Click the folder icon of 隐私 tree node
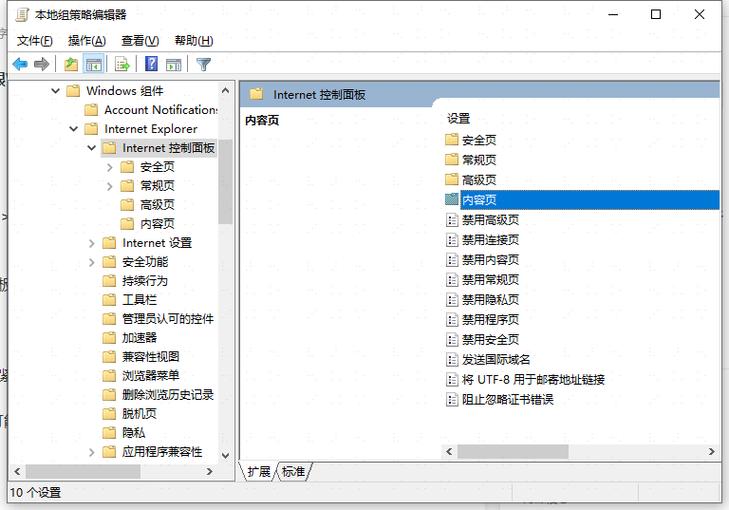This screenshot has width=729, height=510. click(x=109, y=432)
